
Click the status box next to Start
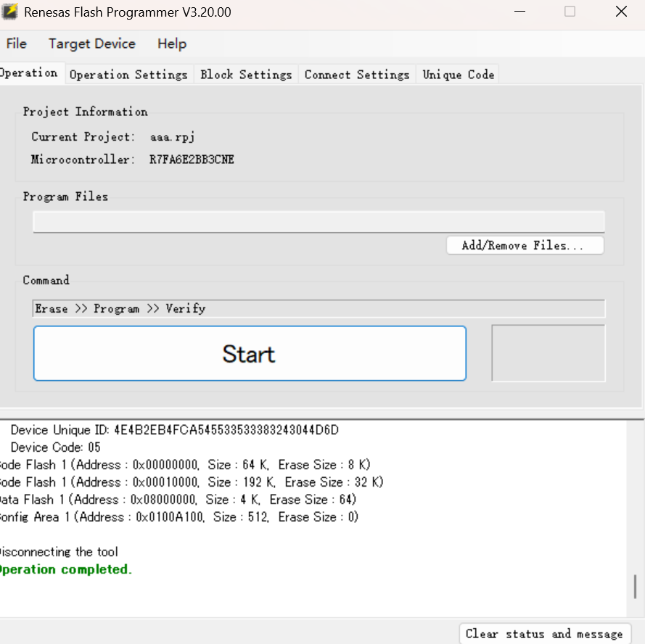point(549,353)
